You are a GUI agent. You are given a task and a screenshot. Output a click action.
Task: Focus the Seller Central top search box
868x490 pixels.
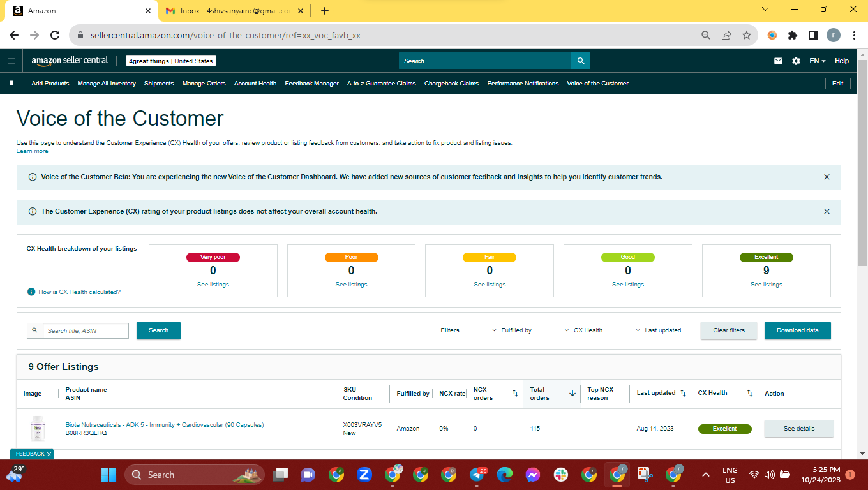[485, 61]
